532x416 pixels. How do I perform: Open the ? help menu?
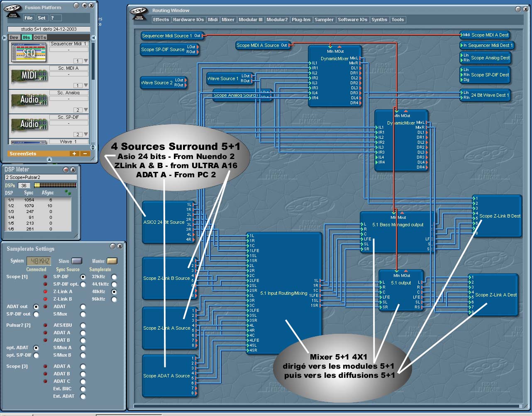coord(55,18)
